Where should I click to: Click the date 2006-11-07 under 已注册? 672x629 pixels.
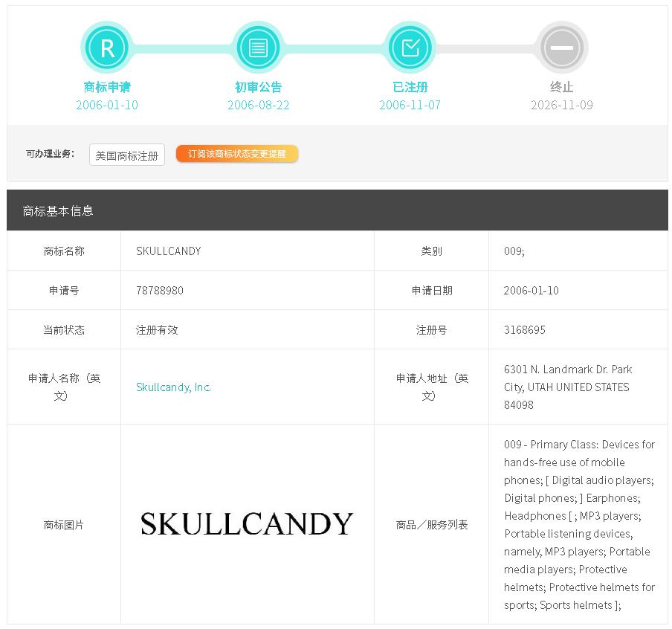point(410,105)
